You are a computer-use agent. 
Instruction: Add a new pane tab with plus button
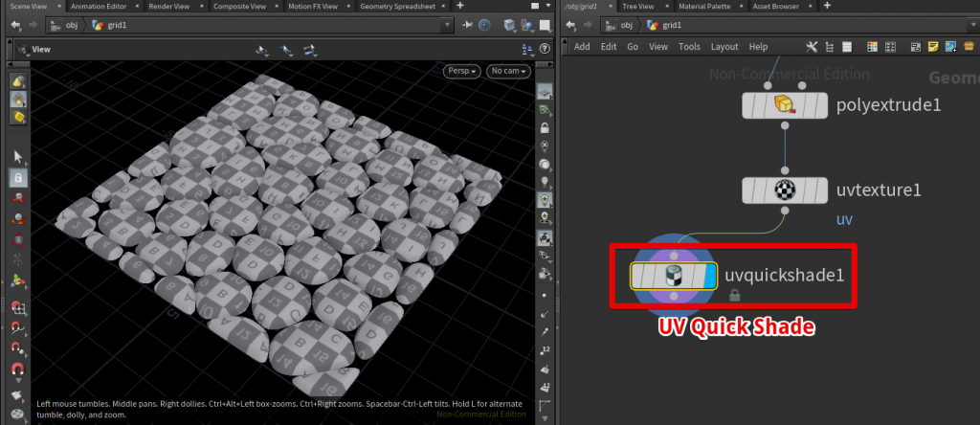(459, 6)
